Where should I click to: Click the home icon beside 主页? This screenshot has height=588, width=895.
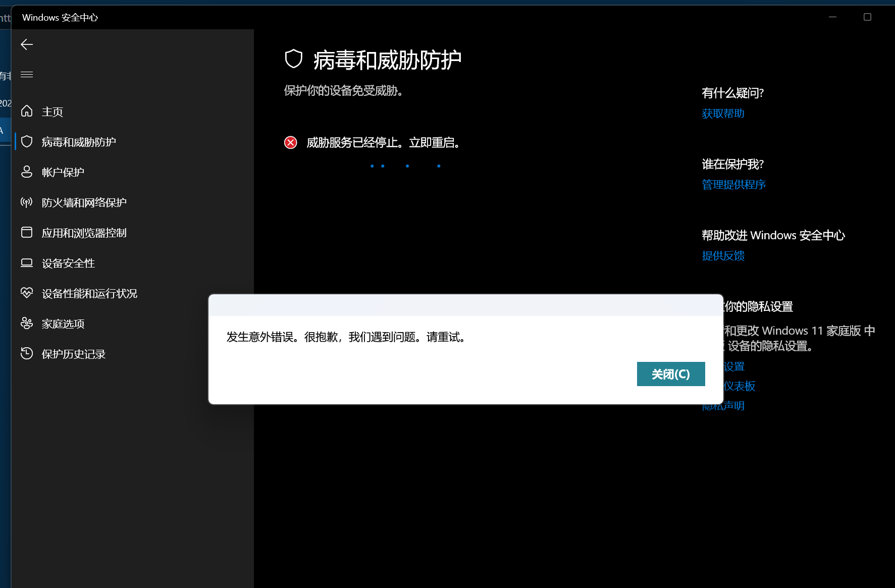pos(27,111)
